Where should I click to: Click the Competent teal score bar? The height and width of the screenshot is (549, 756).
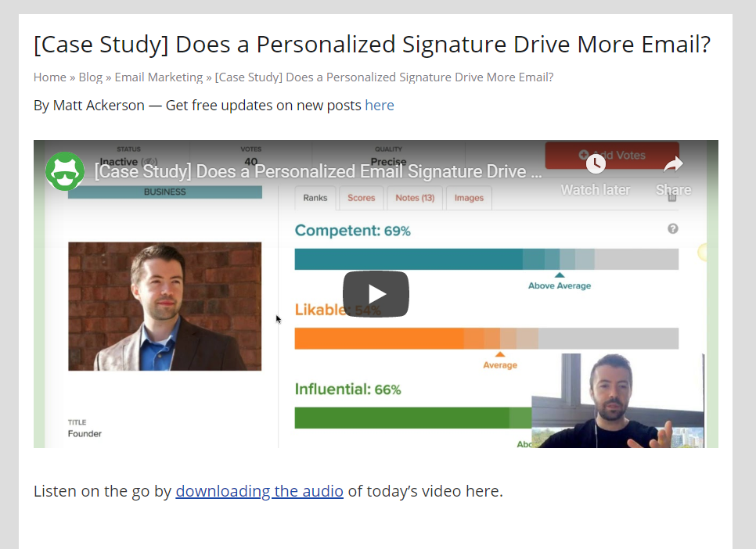[x=487, y=260]
